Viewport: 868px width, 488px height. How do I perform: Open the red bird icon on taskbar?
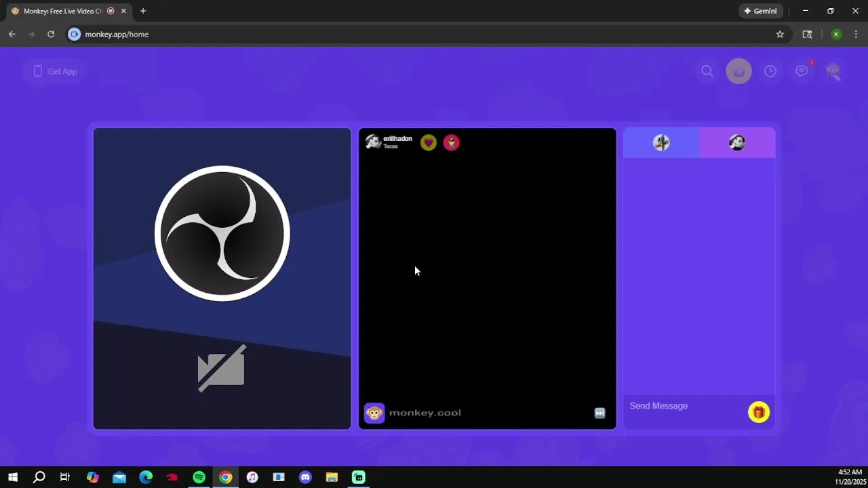(x=172, y=477)
